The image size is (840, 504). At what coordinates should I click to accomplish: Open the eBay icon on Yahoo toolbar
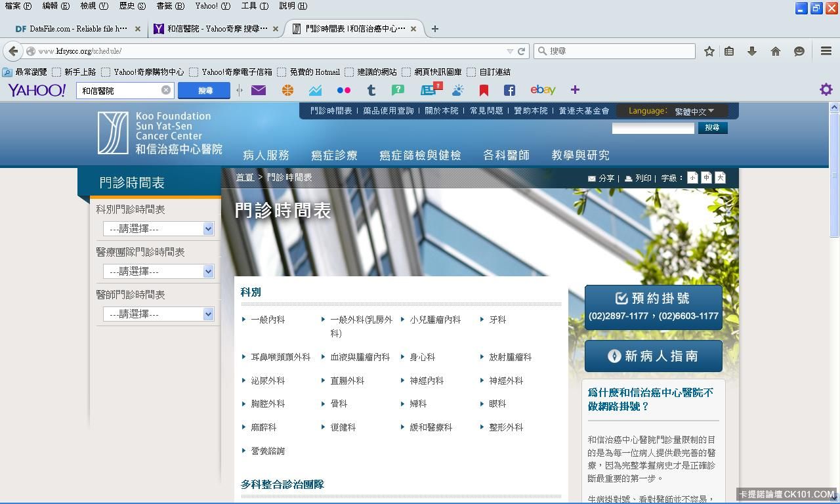click(543, 90)
